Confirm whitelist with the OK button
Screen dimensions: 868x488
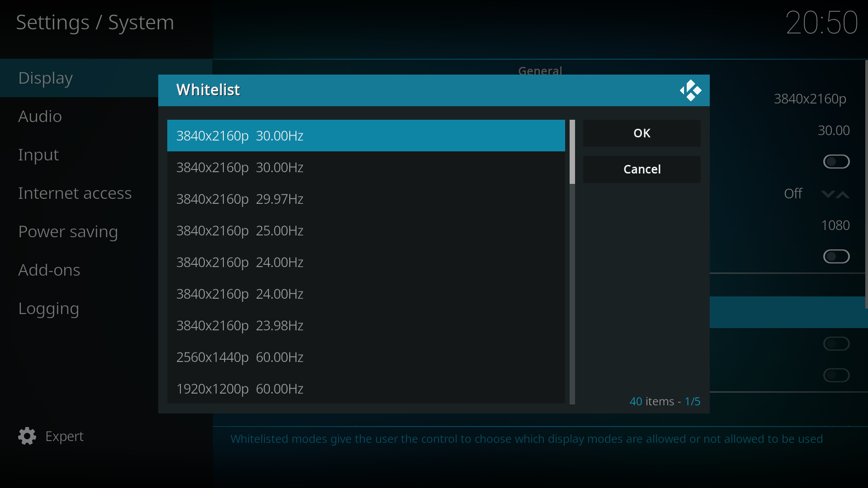642,133
